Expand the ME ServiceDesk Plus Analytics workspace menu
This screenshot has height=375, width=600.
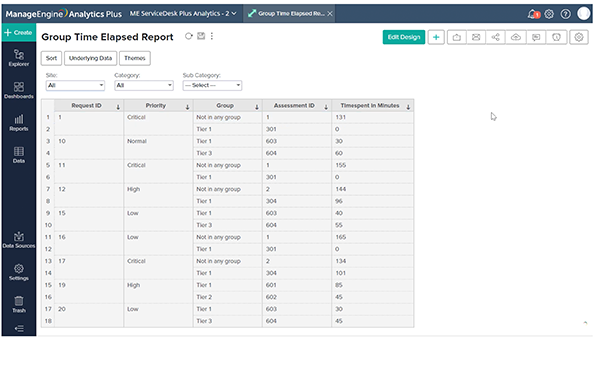(183, 13)
